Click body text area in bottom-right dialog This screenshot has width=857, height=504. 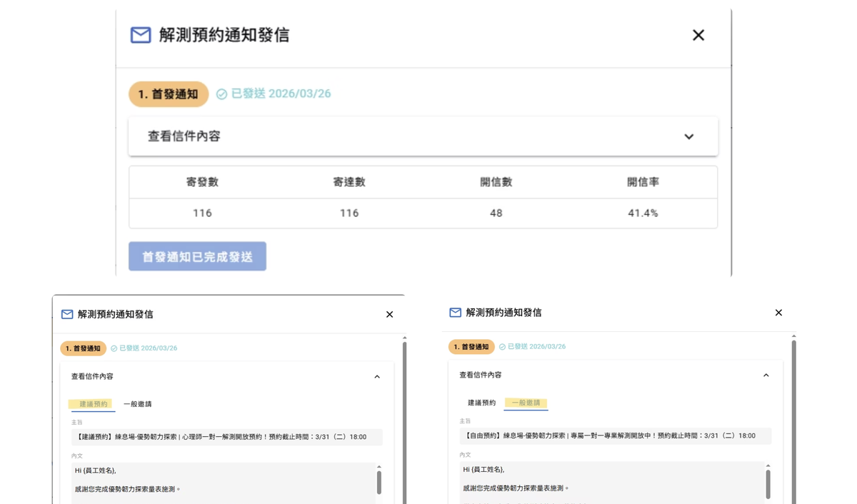click(x=611, y=483)
